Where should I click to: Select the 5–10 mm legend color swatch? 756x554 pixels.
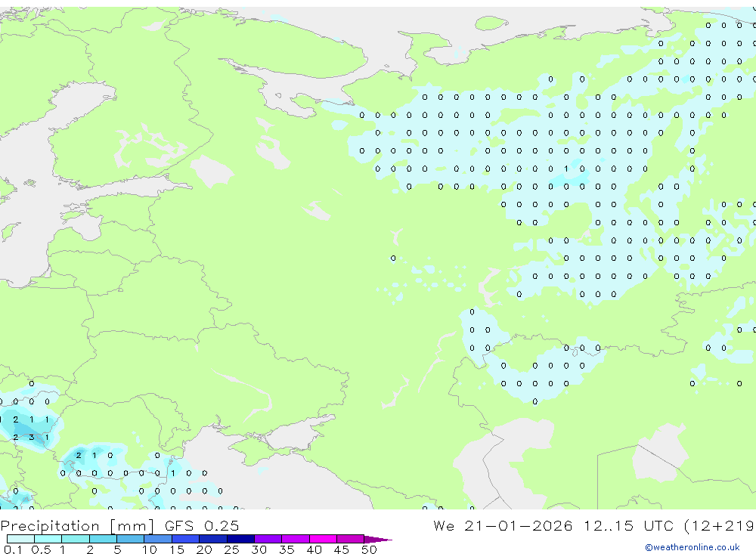(131, 539)
